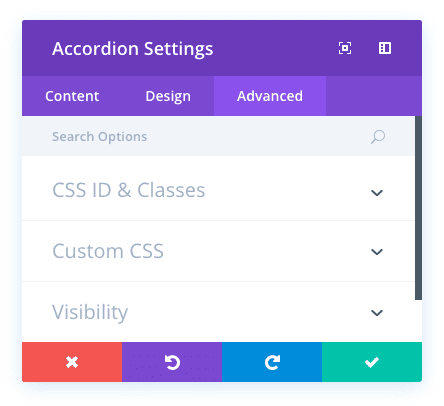This screenshot has width=444, height=406.
Task: Switch to the Design tab
Action: [168, 96]
